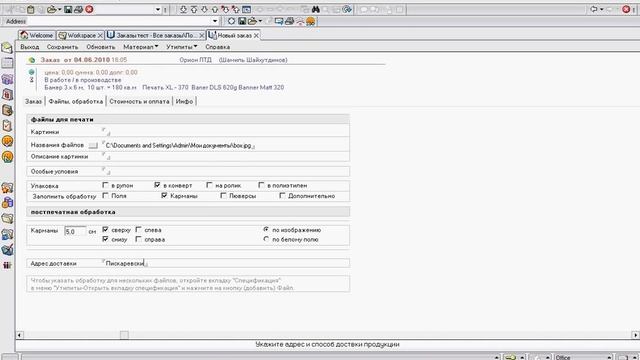The image size is (640, 360).
Task: Check the 'справа' pocket checkbox
Action: click(x=138, y=239)
